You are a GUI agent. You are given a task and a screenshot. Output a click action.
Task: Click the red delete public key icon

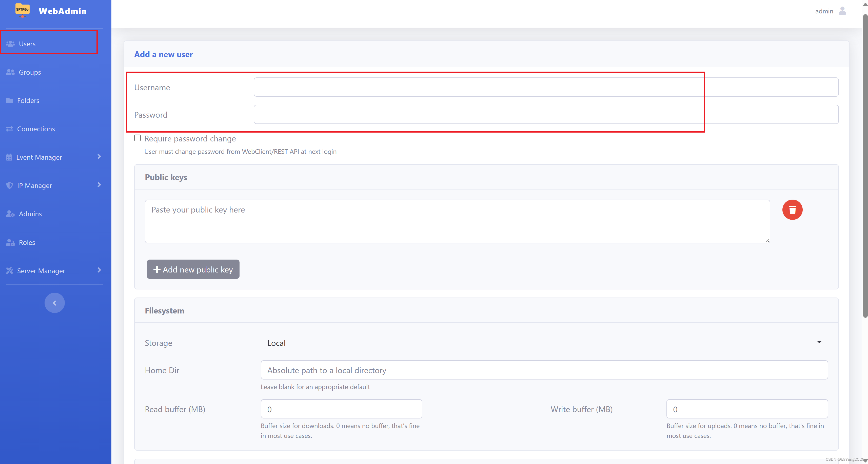(x=793, y=209)
